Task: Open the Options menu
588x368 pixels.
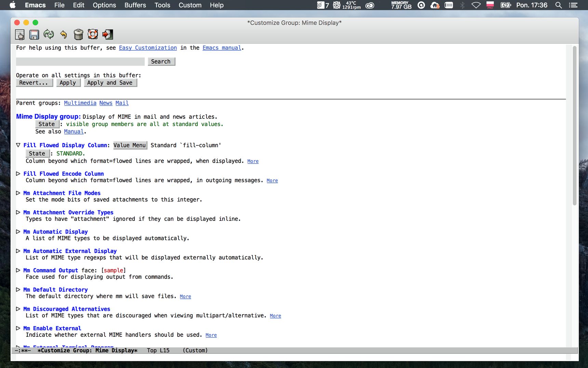Action: click(104, 5)
